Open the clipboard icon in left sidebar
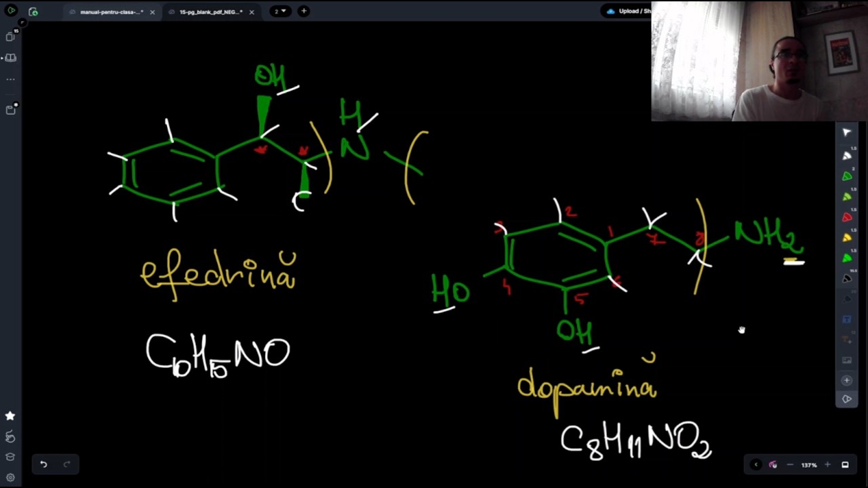This screenshot has width=868, height=488. (11, 109)
